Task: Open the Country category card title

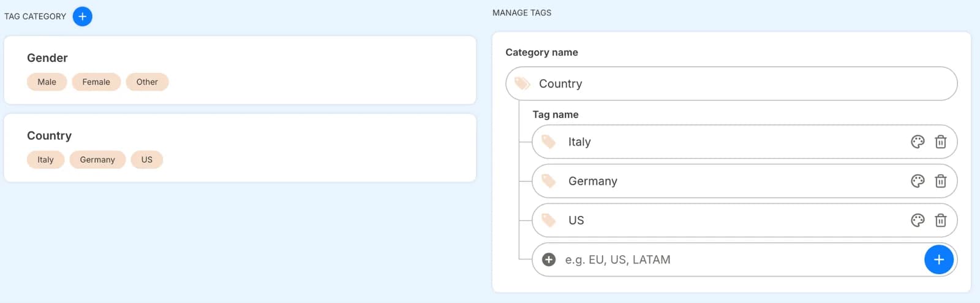Action: click(x=49, y=136)
